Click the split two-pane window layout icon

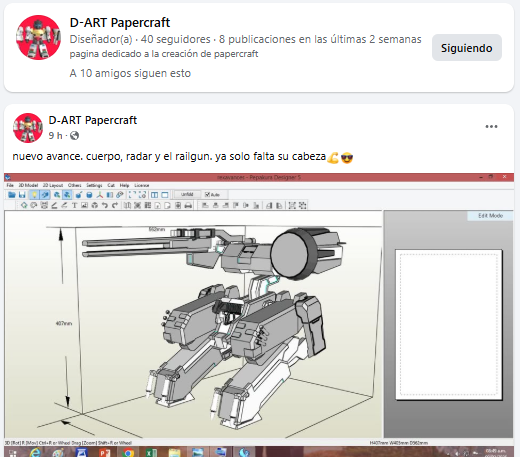[154, 195]
